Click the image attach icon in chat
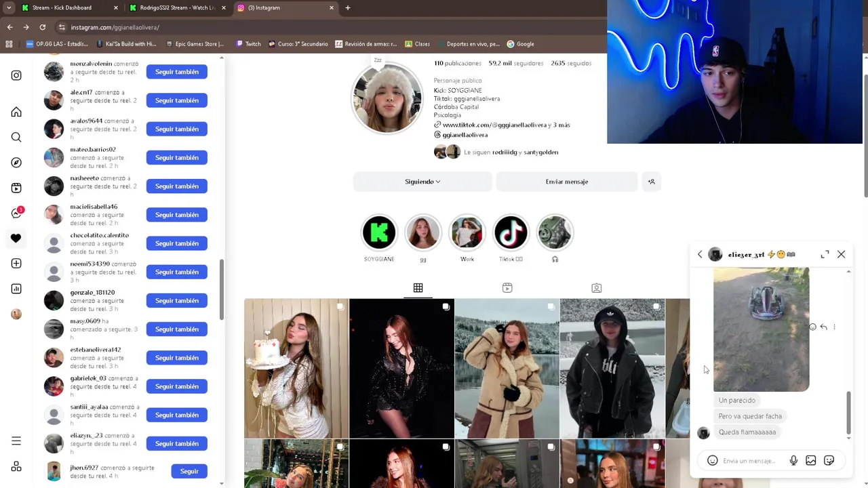The image size is (868, 488). point(810,460)
